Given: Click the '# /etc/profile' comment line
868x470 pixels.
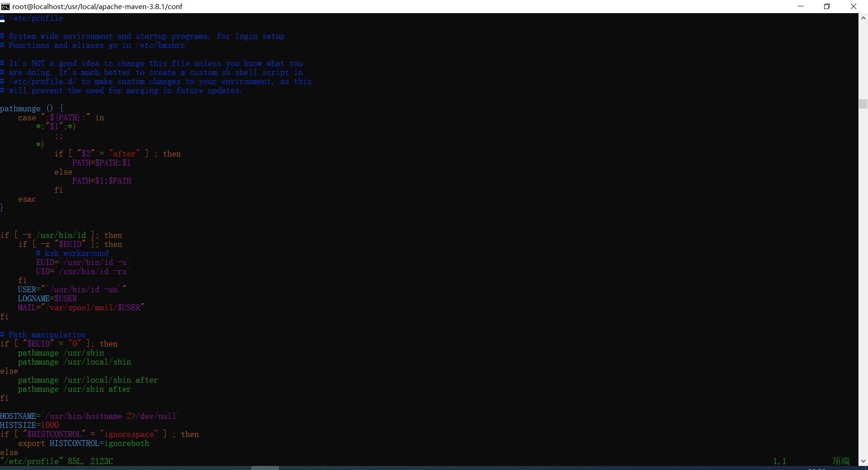Looking at the screenshot, I should [32, 18].
